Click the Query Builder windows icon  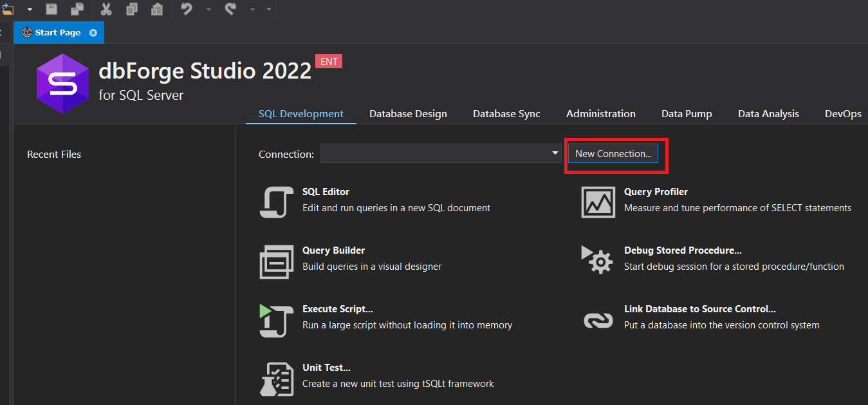click(x=277, y=261)
